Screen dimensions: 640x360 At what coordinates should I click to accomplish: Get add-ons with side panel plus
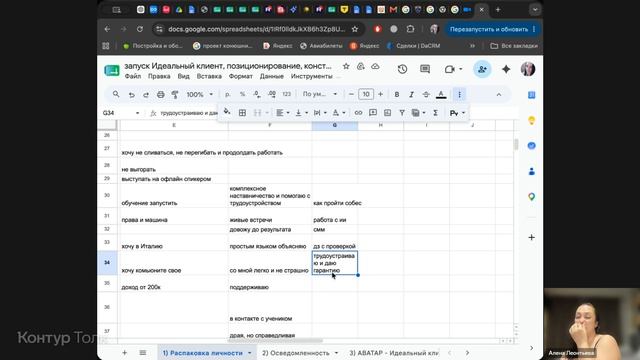pos(531,238)
